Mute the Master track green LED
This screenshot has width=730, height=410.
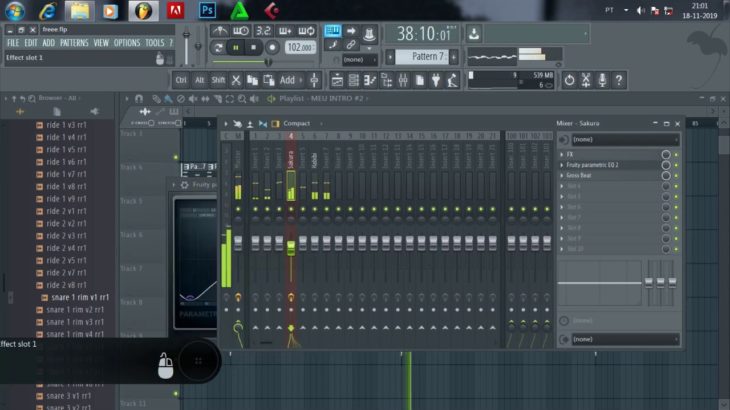tap(238, 209)
